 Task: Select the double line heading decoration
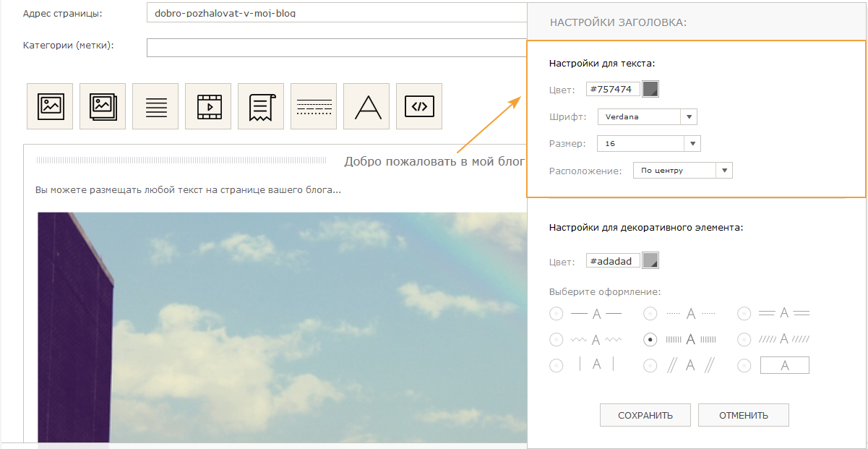pyautogui.click(x=744, y=314)
